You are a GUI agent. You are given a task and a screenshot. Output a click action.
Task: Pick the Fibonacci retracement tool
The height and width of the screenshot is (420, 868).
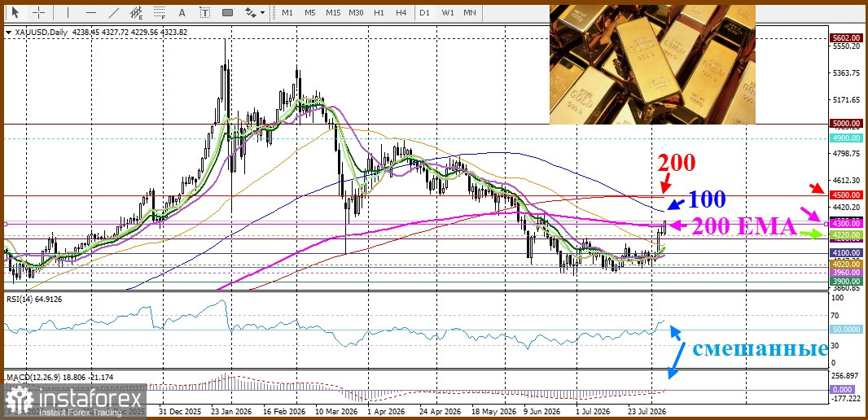click(x=160, y=12)
